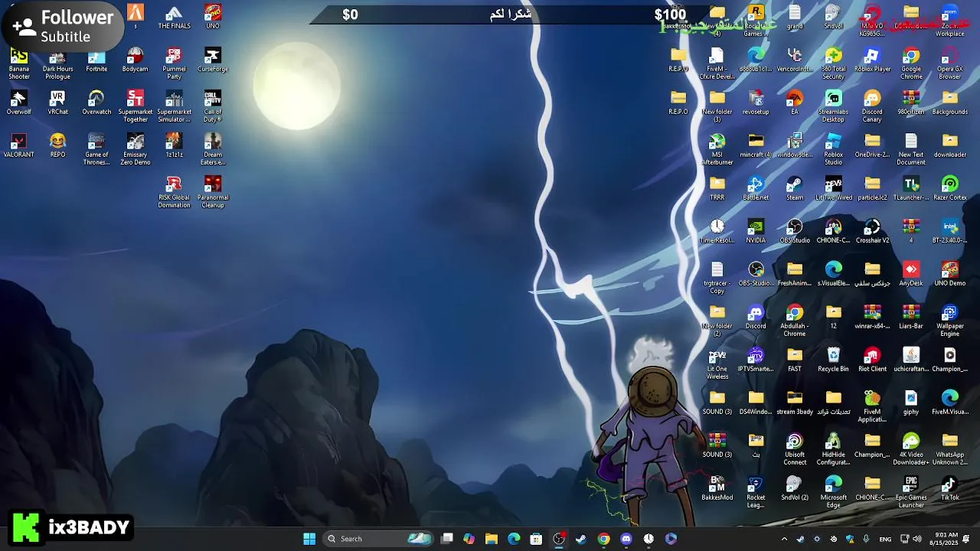Open the Steam desktop shortcut
Image resolution: width=980 pixels, height=551 pixels.
pos(795,188)
